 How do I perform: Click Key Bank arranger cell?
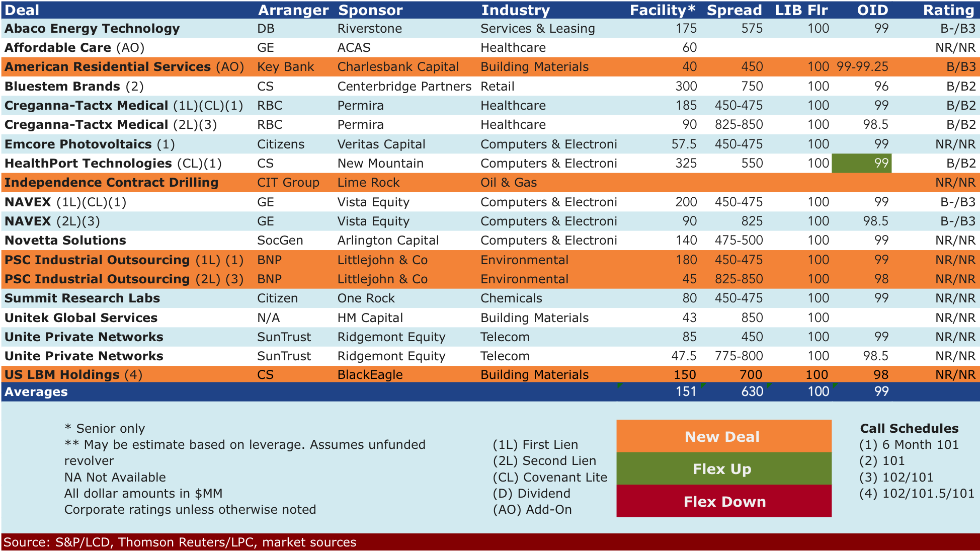(286, 67)
